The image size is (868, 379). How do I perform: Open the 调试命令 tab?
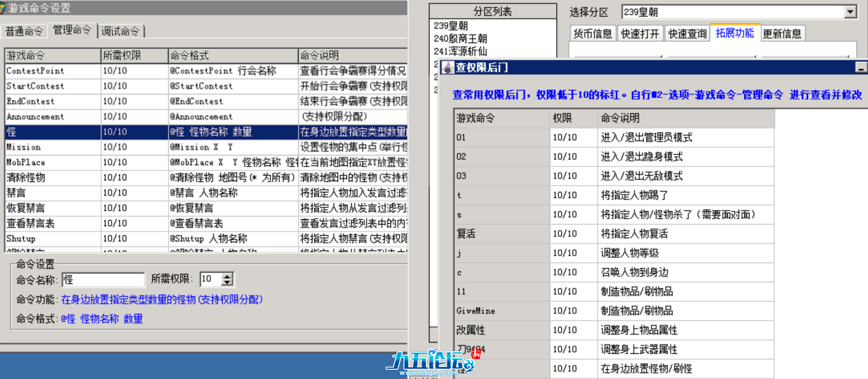[x=120, y=32]
